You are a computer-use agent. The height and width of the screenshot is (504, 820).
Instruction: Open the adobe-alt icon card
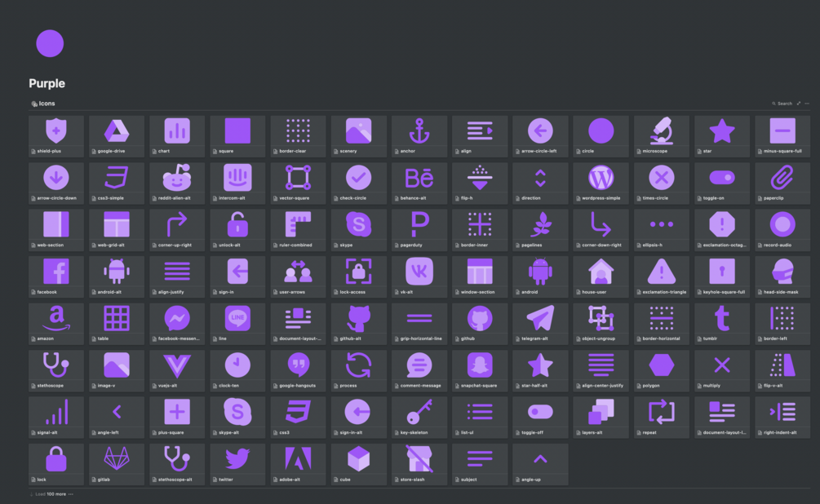(x=298, y=464)
